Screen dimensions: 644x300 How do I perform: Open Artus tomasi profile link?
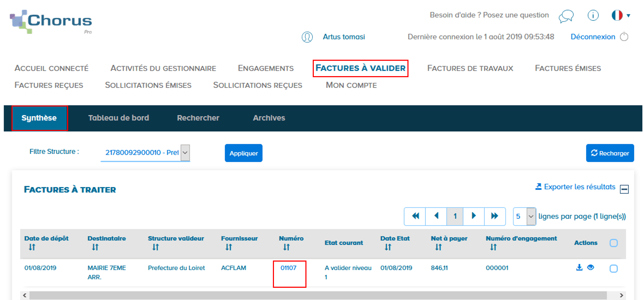pos(344,37)
